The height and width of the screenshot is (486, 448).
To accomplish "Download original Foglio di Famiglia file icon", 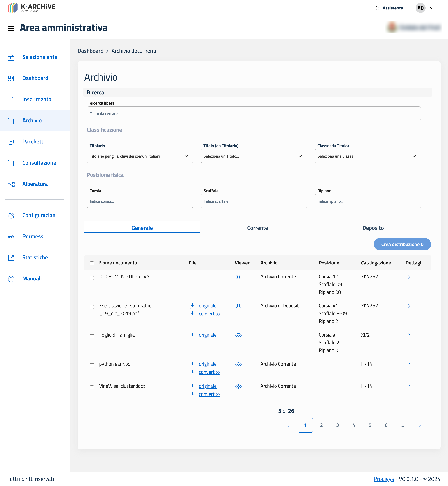I will pos(192,335).
